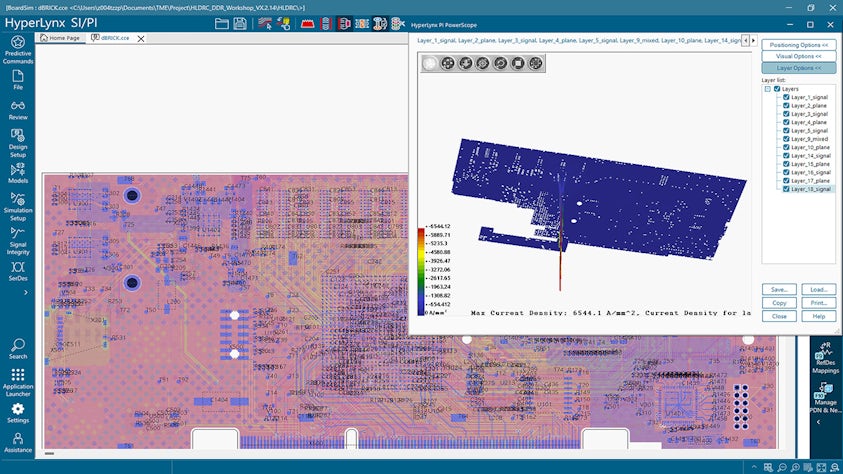Click the orange chip array toolbar icon
Viewport: 843px width, 474px height.
point(362,23)
